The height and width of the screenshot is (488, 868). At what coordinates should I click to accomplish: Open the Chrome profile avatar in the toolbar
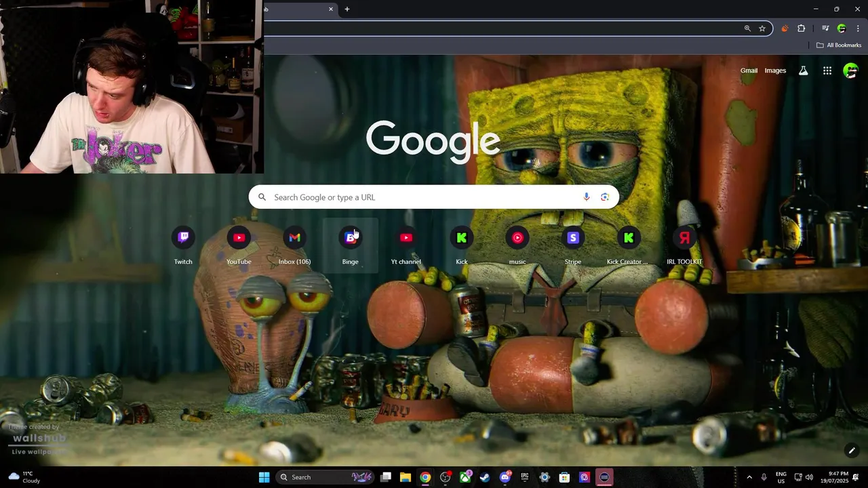(x=842, y=28)
